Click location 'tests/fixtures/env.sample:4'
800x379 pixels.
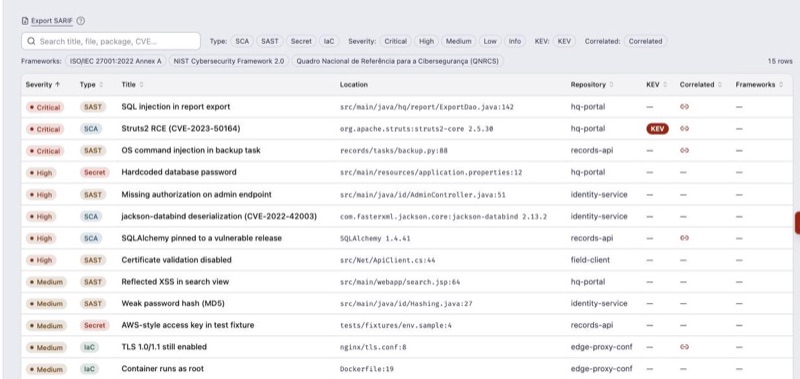click(396, 325)
